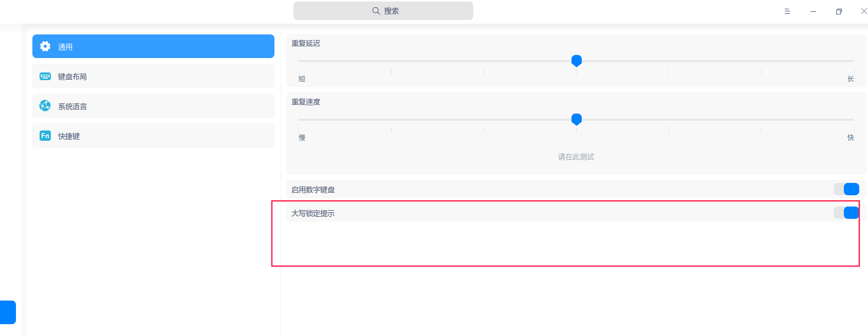
Task: Open the 键盘布局 section
Action: [x=153, y=77]
